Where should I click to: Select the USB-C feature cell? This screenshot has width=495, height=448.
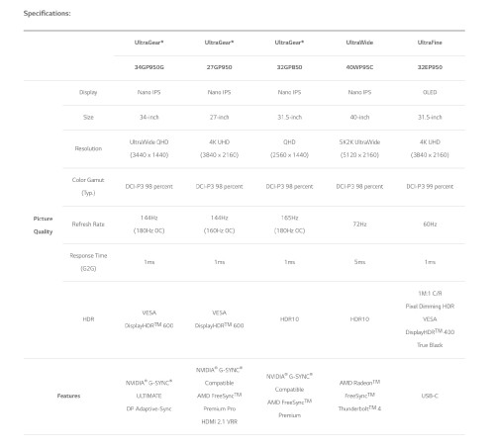pos(430,396)
